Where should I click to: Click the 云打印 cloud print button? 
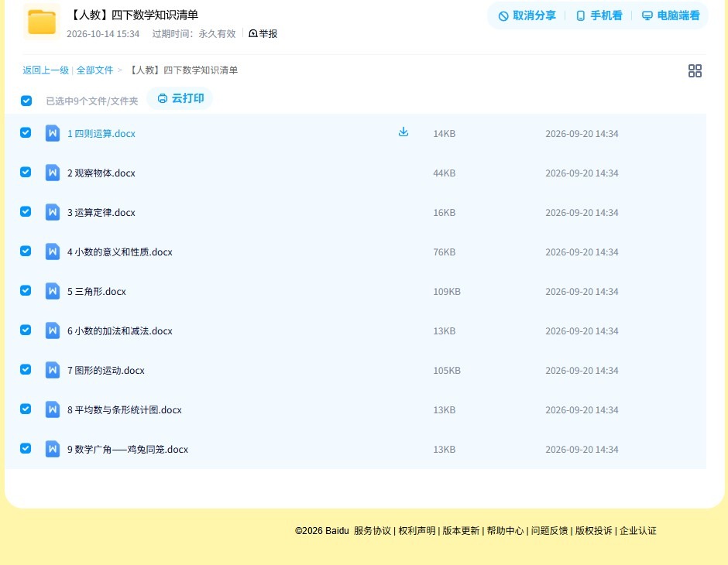point(180,98)
